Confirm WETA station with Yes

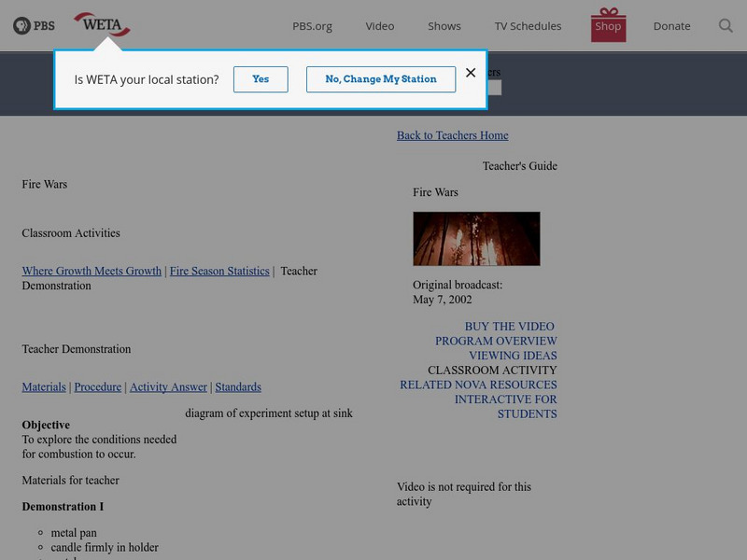point(261,79)
